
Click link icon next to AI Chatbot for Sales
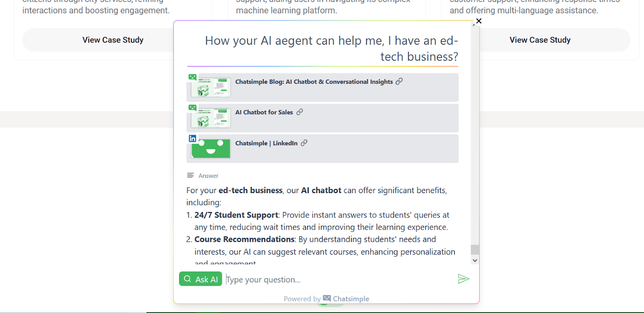point(299,112)
